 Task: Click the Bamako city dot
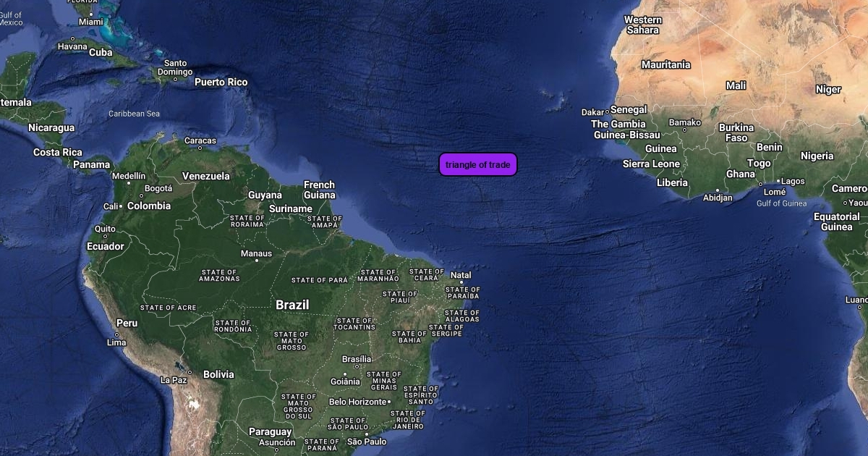(x=685, y=130)
